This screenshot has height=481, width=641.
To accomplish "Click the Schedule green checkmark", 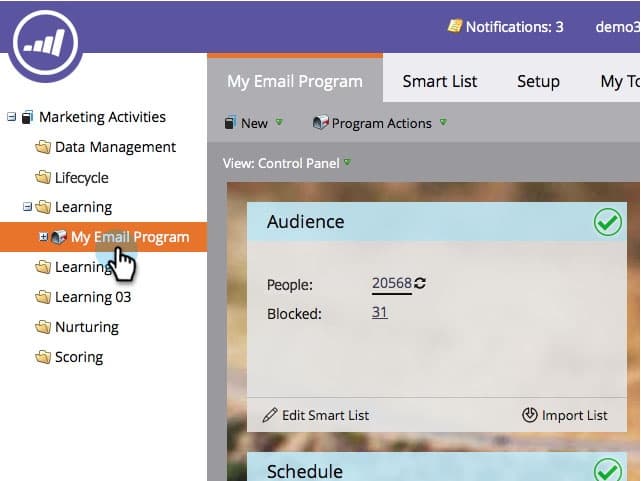I will (x=608, y=470).
